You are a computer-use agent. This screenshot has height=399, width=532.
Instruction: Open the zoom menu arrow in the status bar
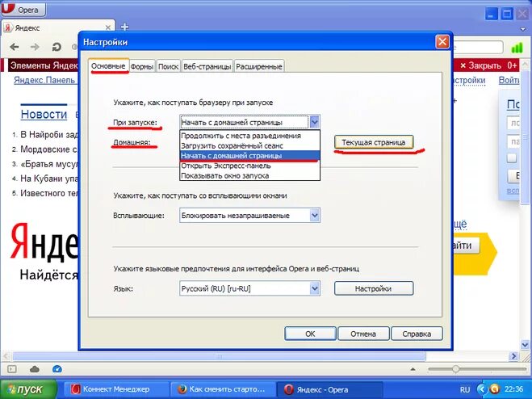[x=413, y=369]
